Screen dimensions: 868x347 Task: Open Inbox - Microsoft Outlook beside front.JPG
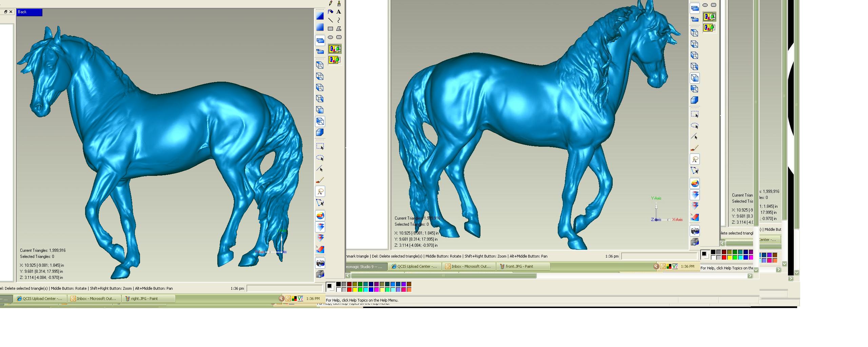coord(470,266)
